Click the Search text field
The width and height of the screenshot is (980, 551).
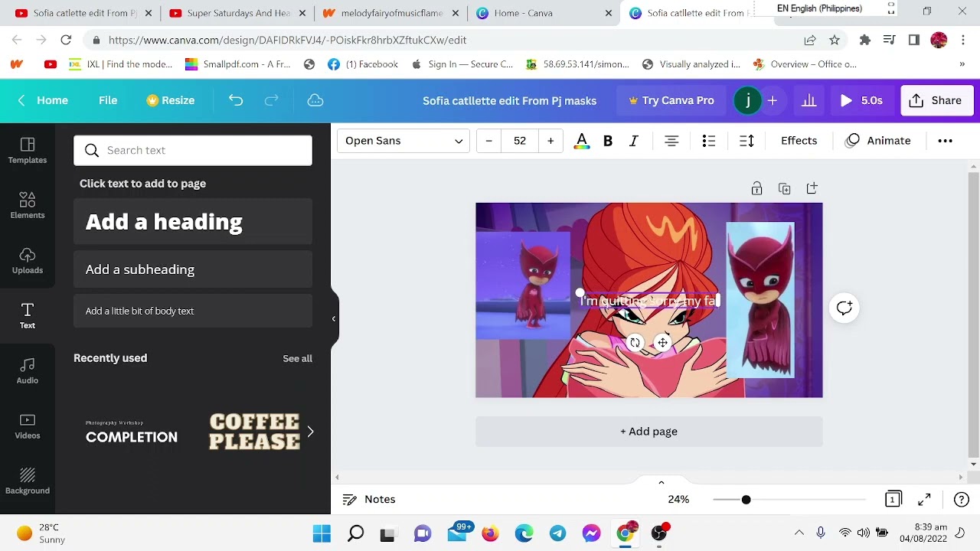(193, 151)
